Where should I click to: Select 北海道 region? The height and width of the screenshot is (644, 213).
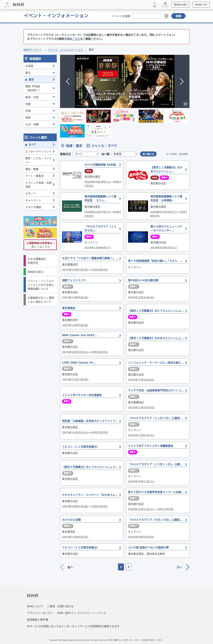point(40,66)
